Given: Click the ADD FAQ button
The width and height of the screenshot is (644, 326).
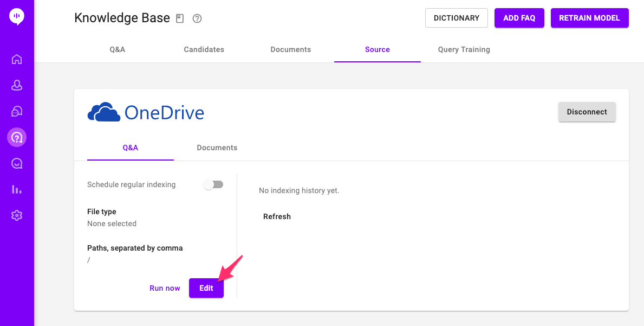Looking at the screenshot, I should coord(519,18).
